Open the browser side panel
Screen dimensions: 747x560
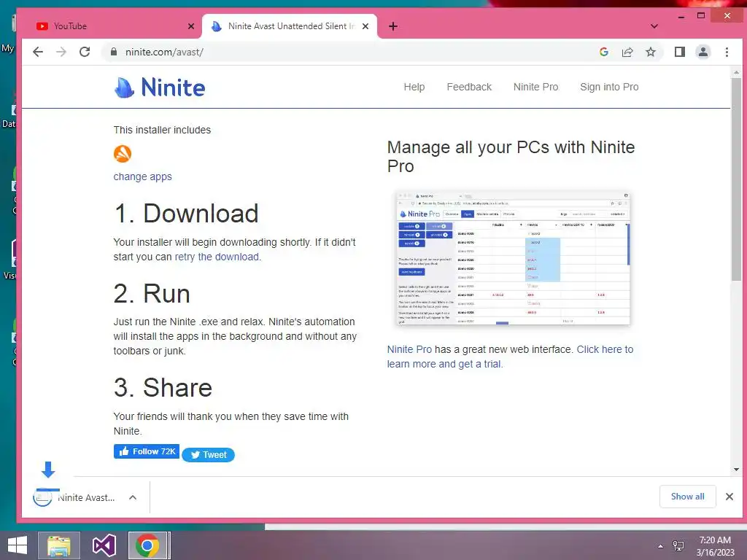tap(680, 52)
